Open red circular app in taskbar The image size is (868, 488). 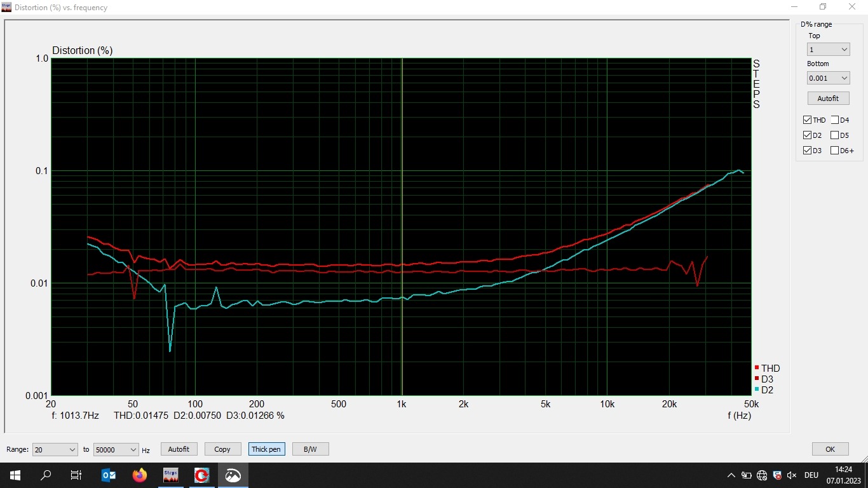[202, 475]
